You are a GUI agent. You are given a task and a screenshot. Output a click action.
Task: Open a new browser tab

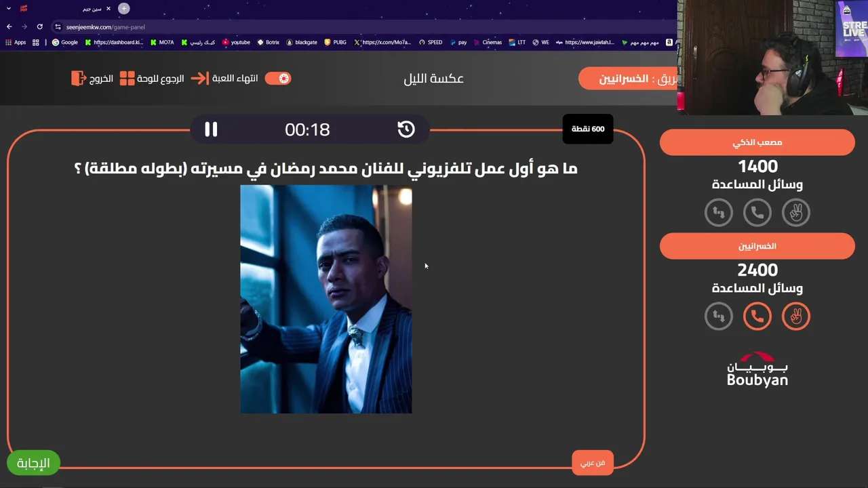pyautogui.click(x=124, y=9)
